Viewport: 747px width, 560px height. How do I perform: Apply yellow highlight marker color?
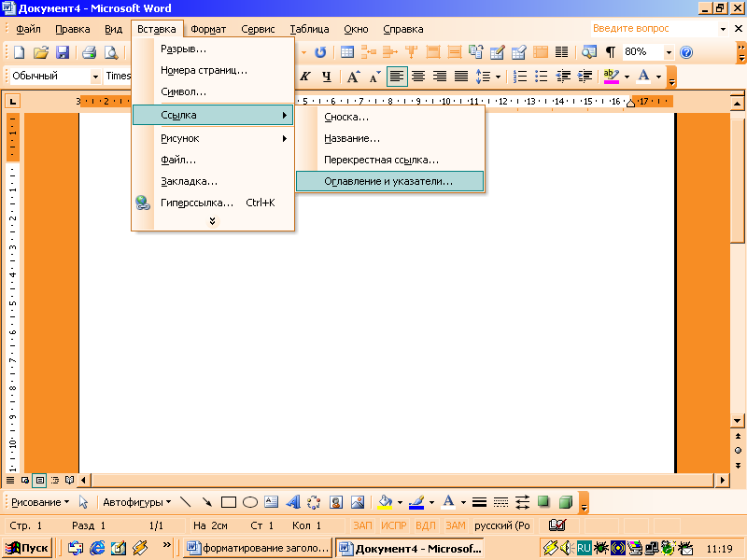pos(612,77)
